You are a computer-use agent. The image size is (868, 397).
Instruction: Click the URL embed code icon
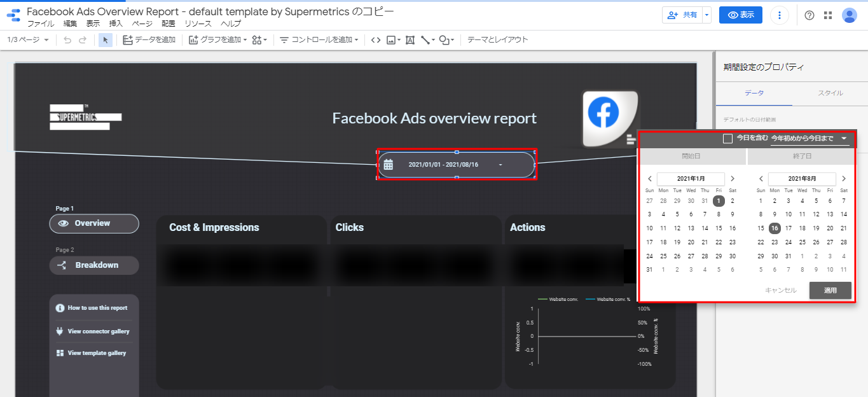(376, 40)
